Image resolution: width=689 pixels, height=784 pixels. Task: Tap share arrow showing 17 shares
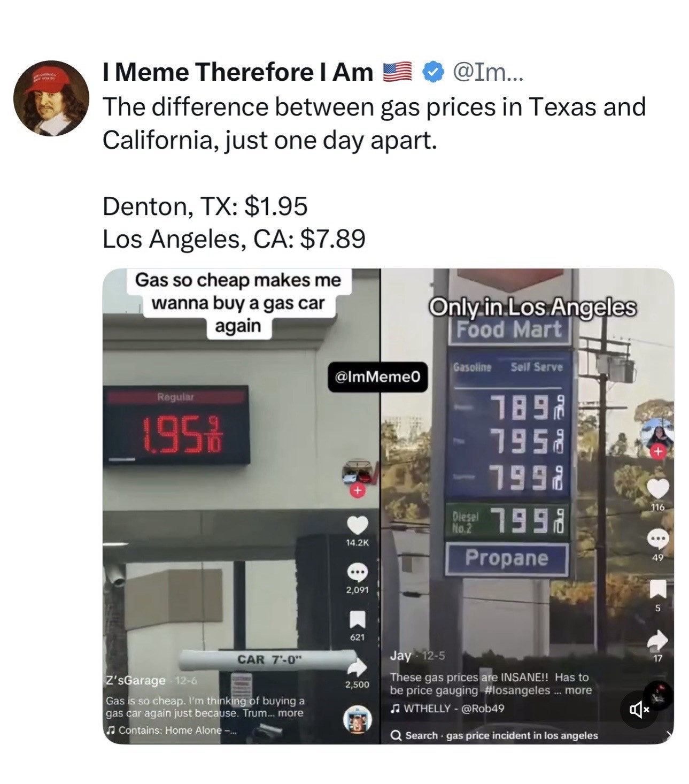pos(658,639)
